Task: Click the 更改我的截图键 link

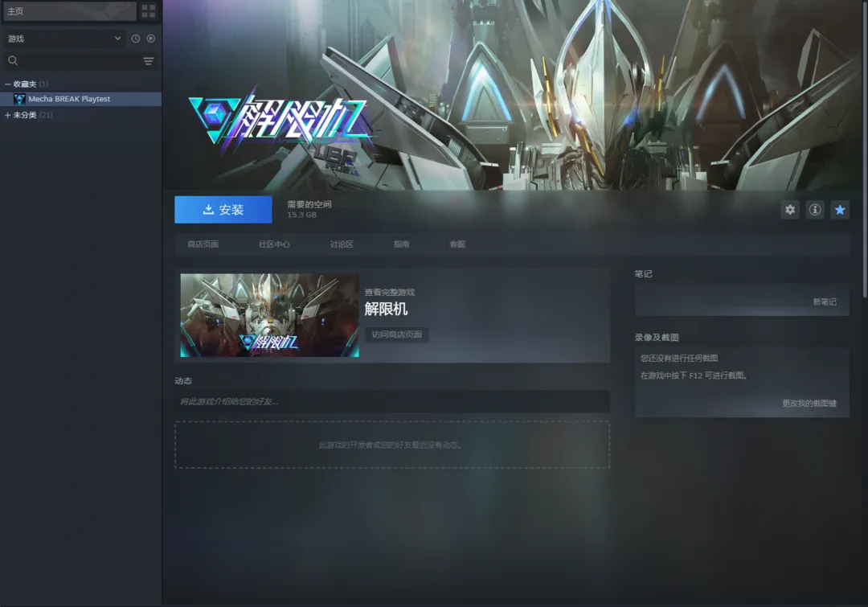Action: click(x=809, y=403)
